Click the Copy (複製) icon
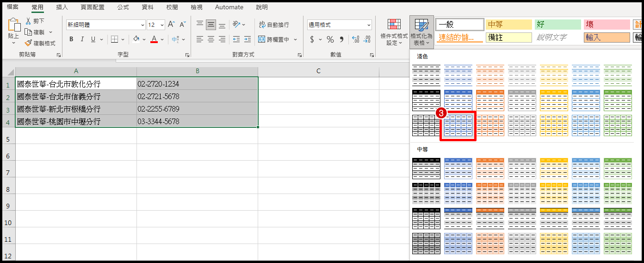The width and height of the screenshot is (644, 263). point(28,32)
